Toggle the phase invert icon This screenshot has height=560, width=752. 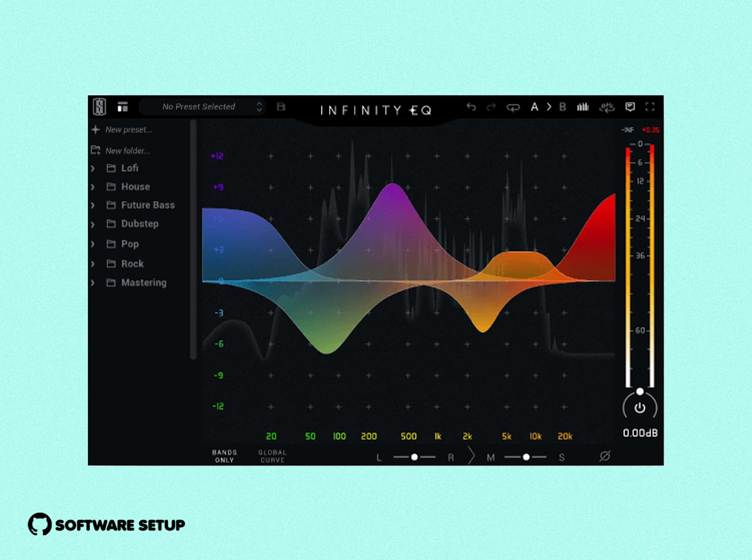pyautogui.click(x=605, y=456)
